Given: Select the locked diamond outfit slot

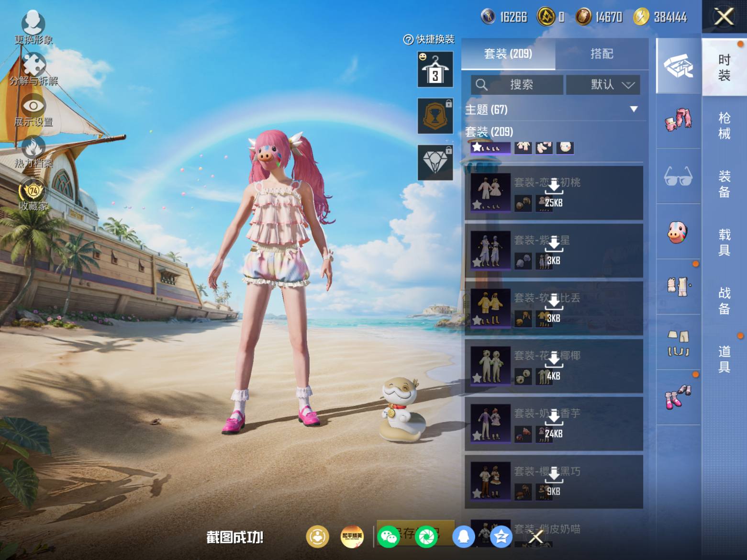Looking at the screenshot, I should tap(435, 162).
